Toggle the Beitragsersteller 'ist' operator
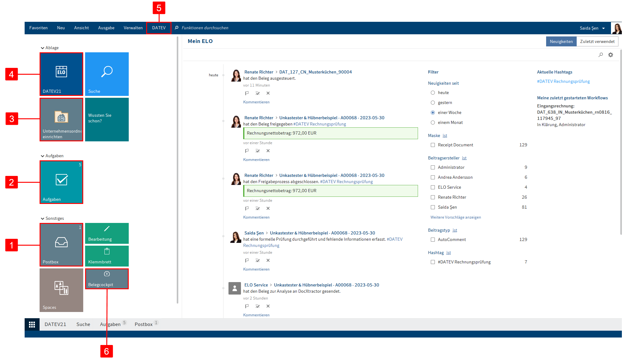644x359 pixels. [x=464, y=158]
